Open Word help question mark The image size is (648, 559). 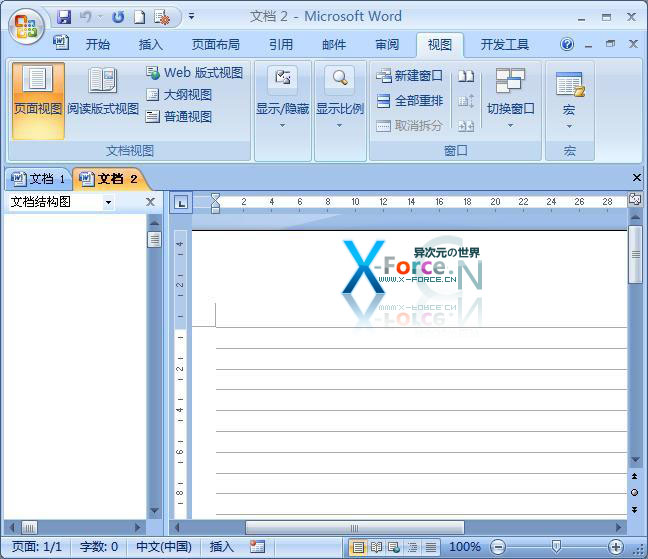[x=567, y=44]
